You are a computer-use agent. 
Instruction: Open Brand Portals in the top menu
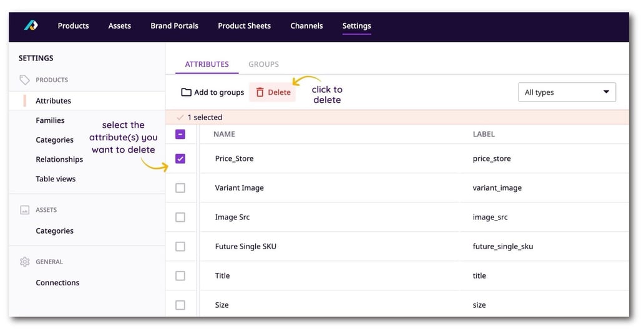click(x=174, y=26)
